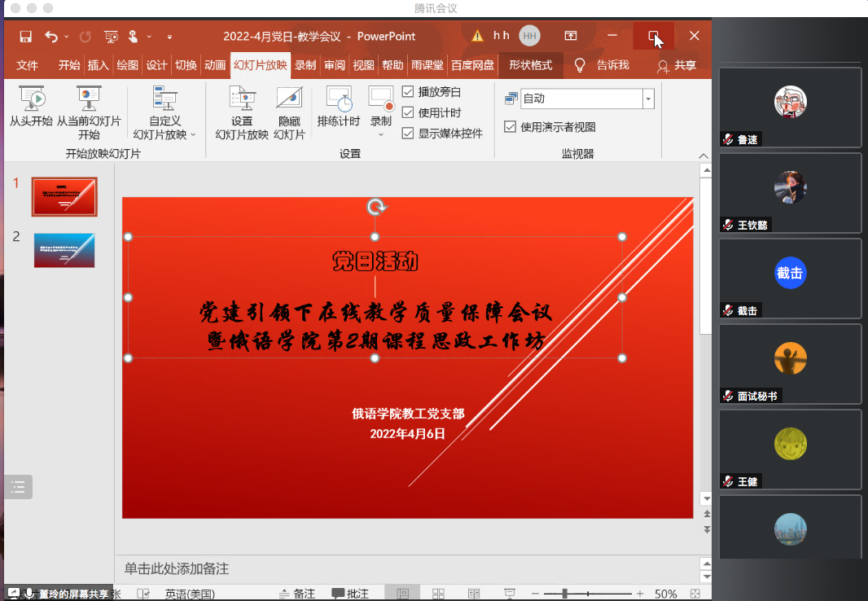Click the 隐藏幻灯片 icon
The width and height of the screenshot is (868, 601).
[289, 99]
